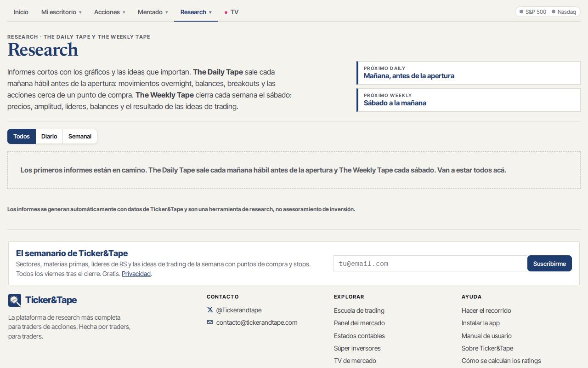The image size is (588, 368).
Task: Open the @Tickerandtape profile link
Action: [239, 310]
